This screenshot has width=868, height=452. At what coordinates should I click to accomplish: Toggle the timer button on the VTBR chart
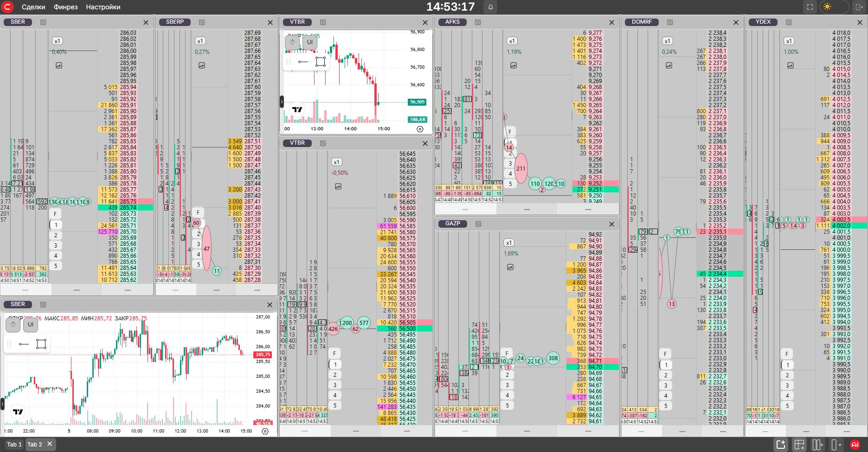(x=292, y=42)
